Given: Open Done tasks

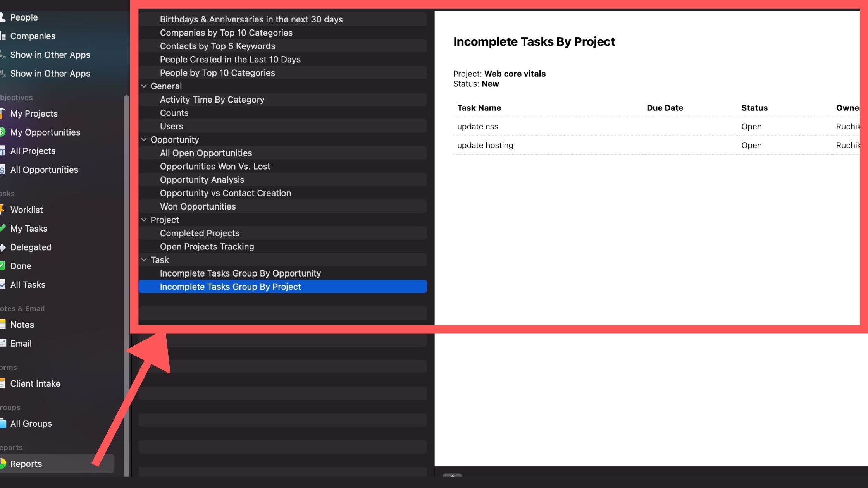Looking at the screenshot, I should coord(21,266).
